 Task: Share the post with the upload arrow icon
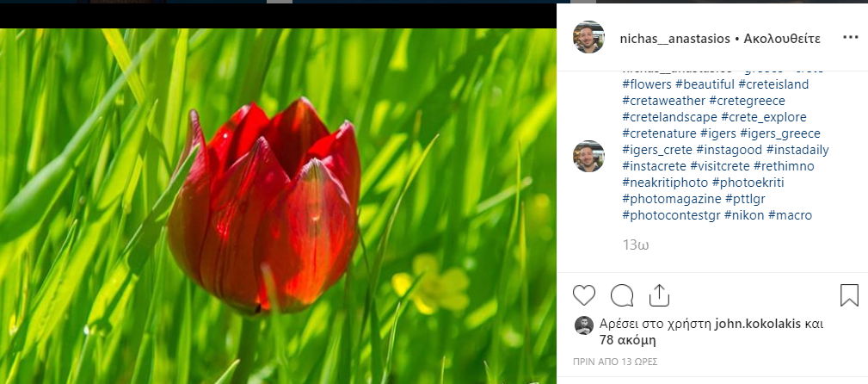point(659,295)
